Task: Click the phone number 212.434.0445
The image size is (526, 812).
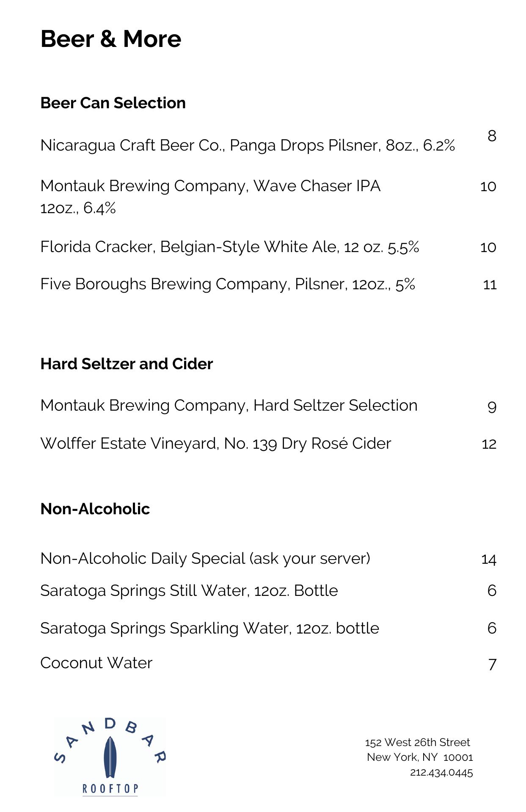Action: 441,773
